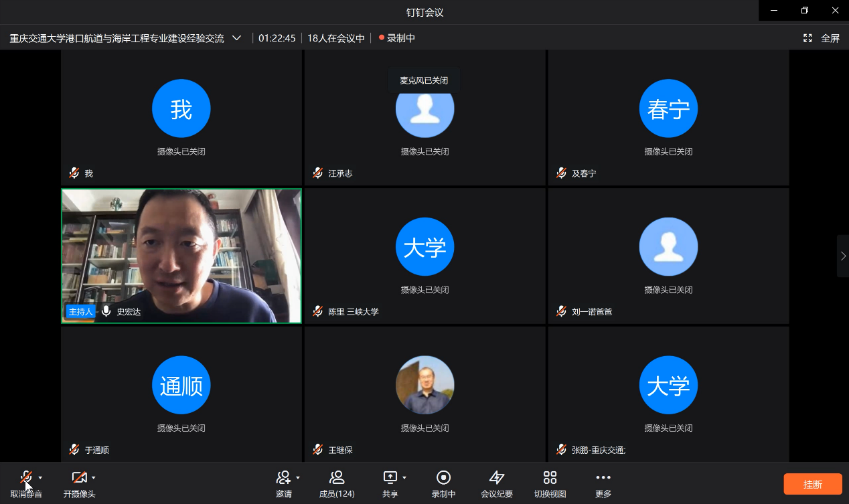Screen dimensions: 849x504
Task: Expand the arrow next to 共享
Action: pos(404,478)
